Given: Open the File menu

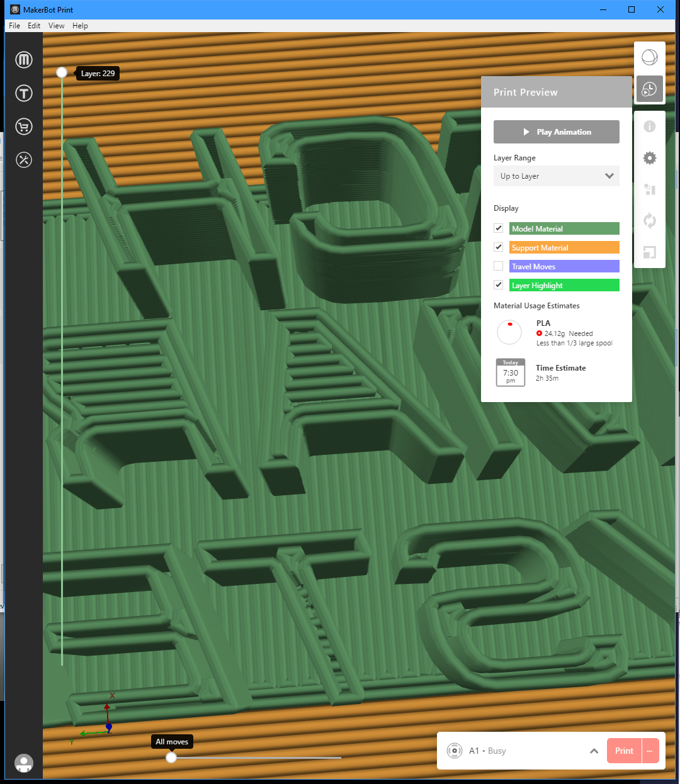Looking at the screenshot, I should click(14, 26).
